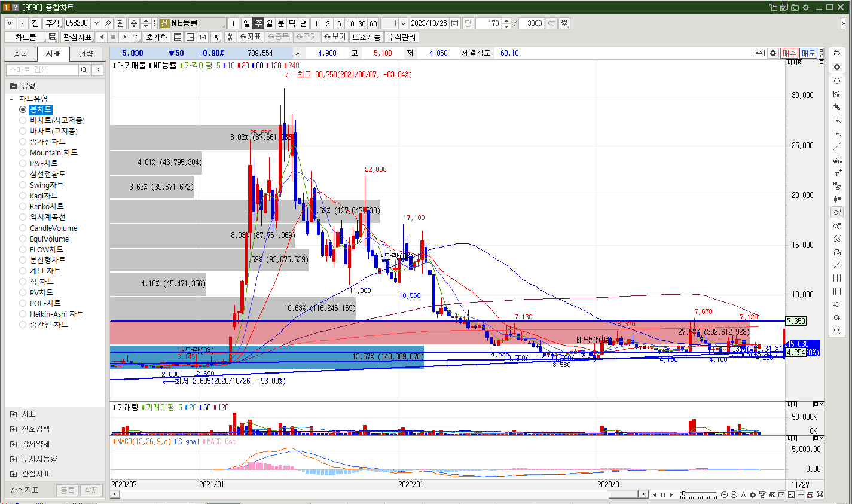Select the Heikin-Ashi 차트 radio option
The height and width of the screenshot is (504, 852).
coord(23,314)
